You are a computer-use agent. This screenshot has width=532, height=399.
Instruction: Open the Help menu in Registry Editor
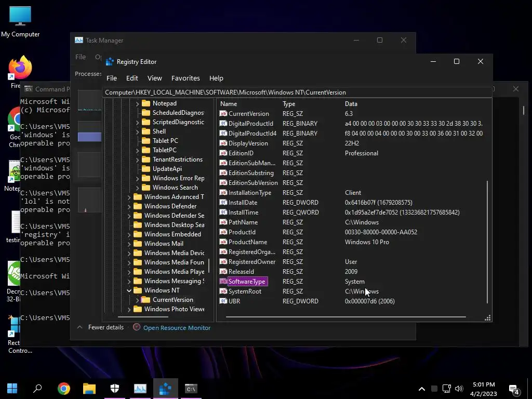(x=216, y=78)
